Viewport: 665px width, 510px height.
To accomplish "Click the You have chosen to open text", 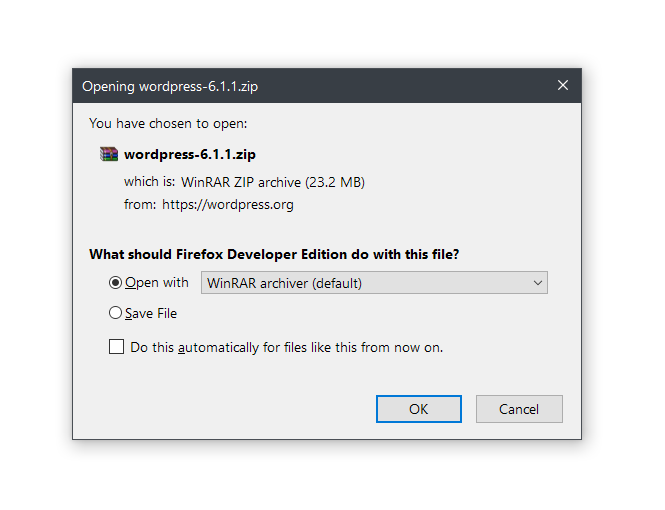I will click(x=168, y=123).
